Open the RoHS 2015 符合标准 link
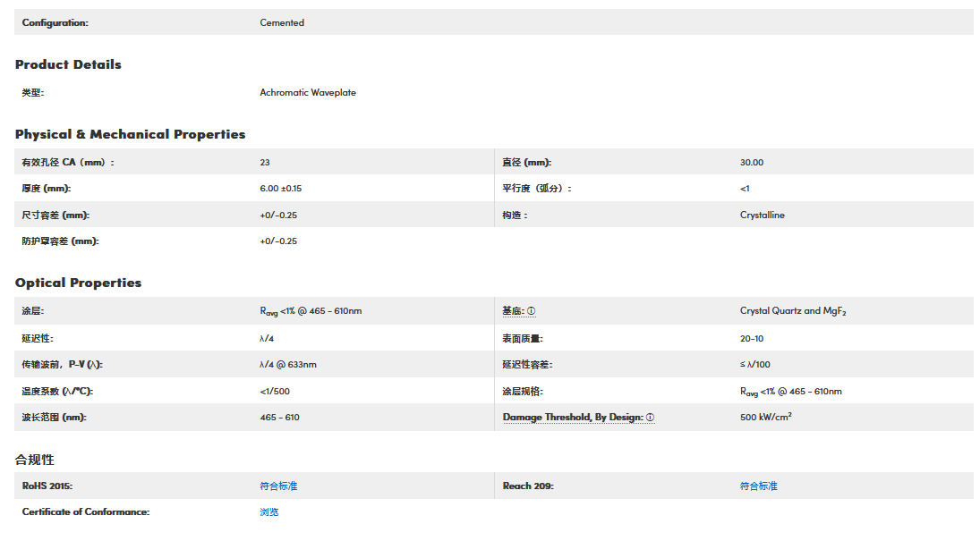The height and width of the screenshot is (541, 980). pyautogui.click(x=278, y=486)
